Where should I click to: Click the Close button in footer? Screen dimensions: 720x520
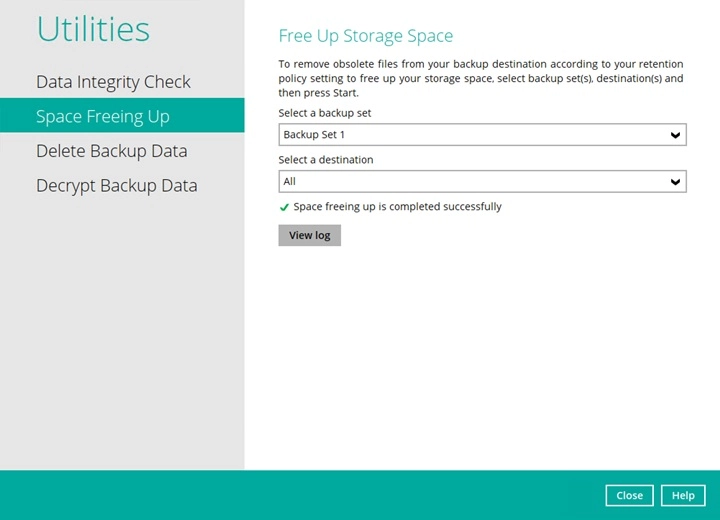(x=629, y=495)
